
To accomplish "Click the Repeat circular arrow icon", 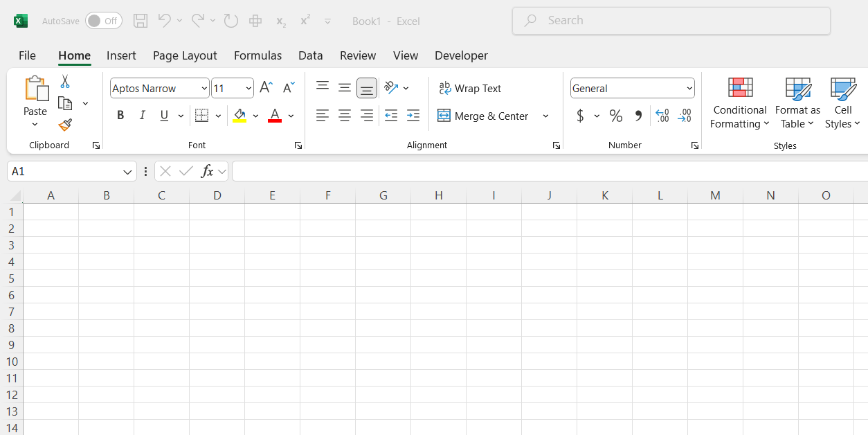I will tap(231, 21).
